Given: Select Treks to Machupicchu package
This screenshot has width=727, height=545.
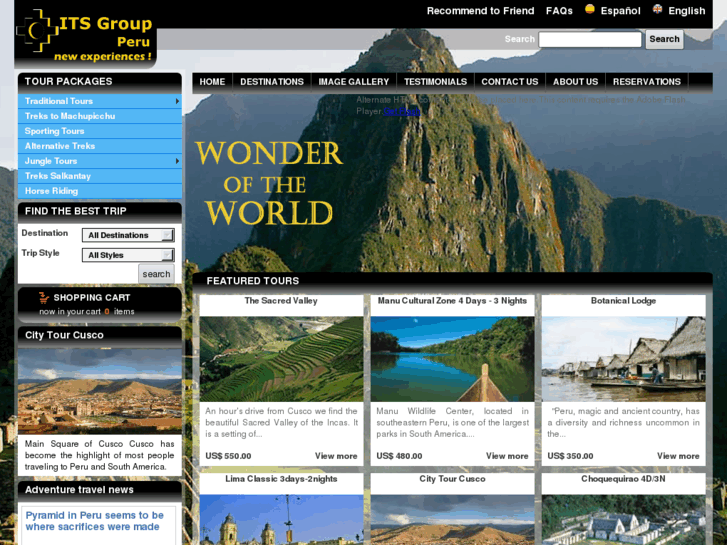Looking at the screenshot, I should pyautogui.click(x=100, y=116).
